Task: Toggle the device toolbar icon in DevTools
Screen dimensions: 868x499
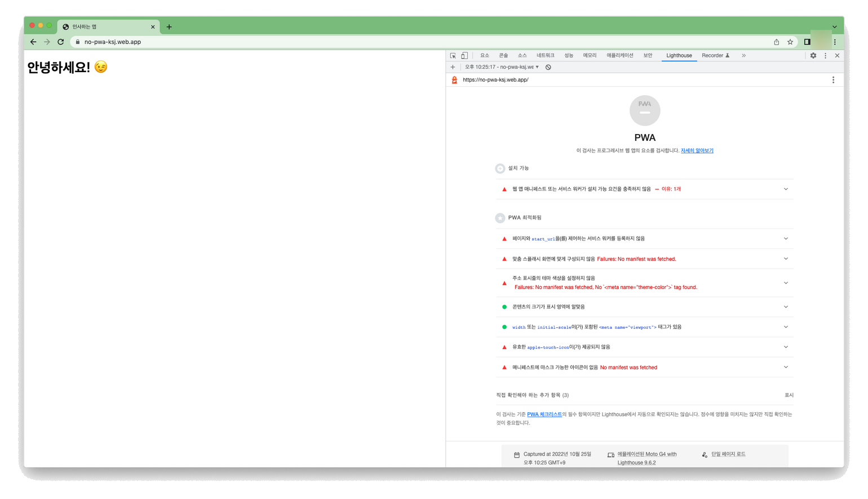Action: click(464, 56)
